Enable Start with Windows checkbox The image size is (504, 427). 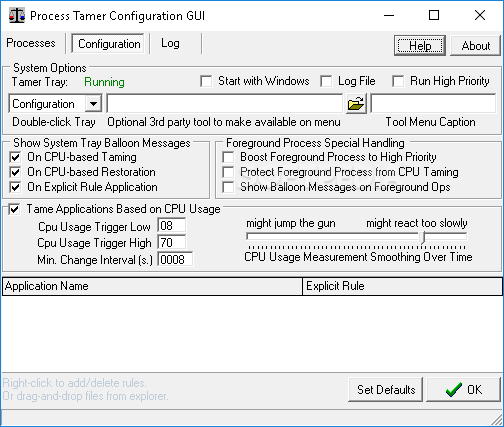click(x=206, y=81)
